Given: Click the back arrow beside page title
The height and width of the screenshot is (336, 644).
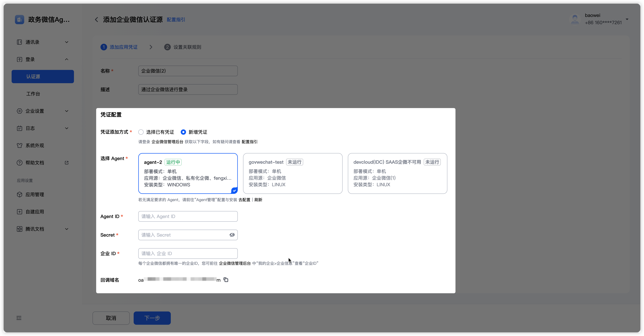Looking at the screenshot, I should (x=97, y=20).
